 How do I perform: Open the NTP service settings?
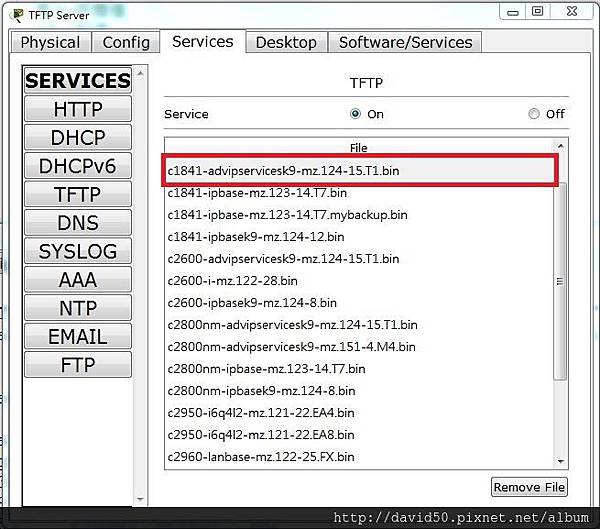[78, 308]
